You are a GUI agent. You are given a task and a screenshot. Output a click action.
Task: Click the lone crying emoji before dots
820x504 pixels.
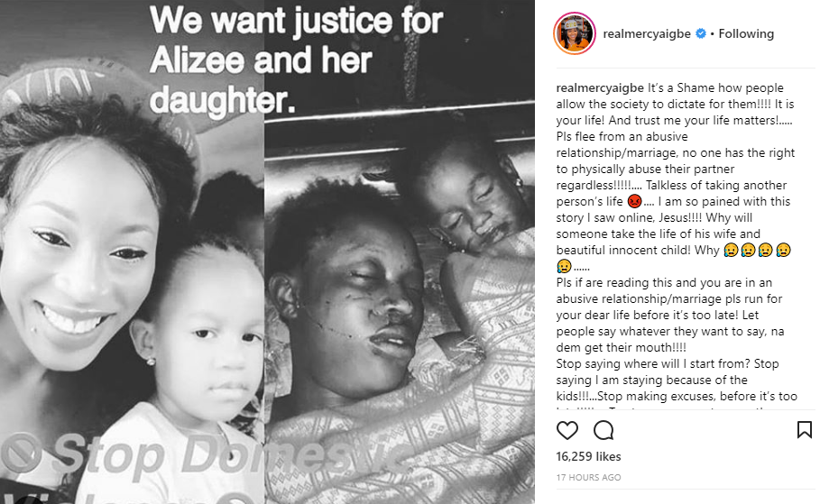click(x=564, y=267)
